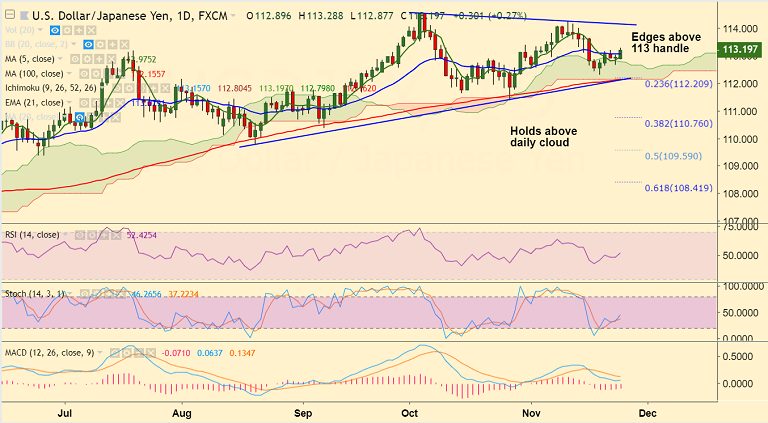The image size is (768, 423).
Task: Open settings gear for Vol (20)
Action: pos(67,30)
